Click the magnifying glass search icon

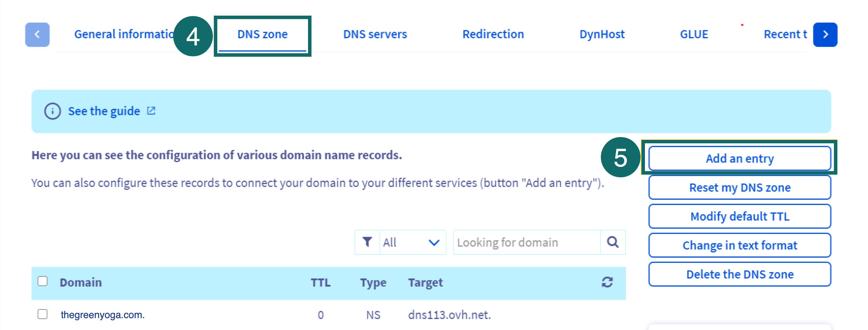[613, 242]
